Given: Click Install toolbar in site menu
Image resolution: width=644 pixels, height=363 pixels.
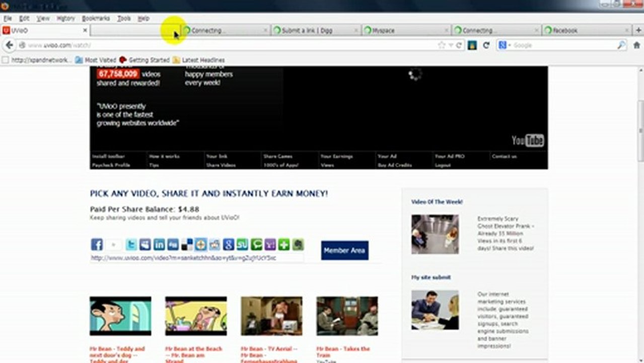Looking at the screenshot, I should (x=108, y=156).
